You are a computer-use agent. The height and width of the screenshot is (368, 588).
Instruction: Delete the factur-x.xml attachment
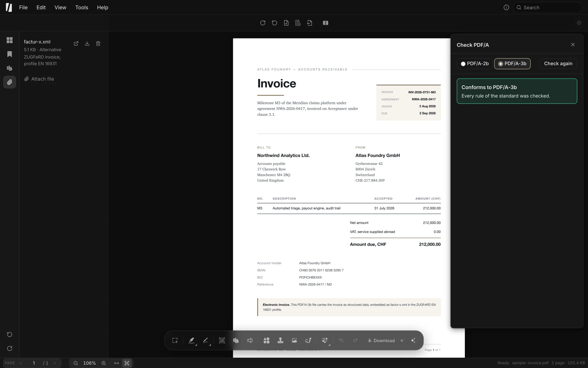[98, 44]
